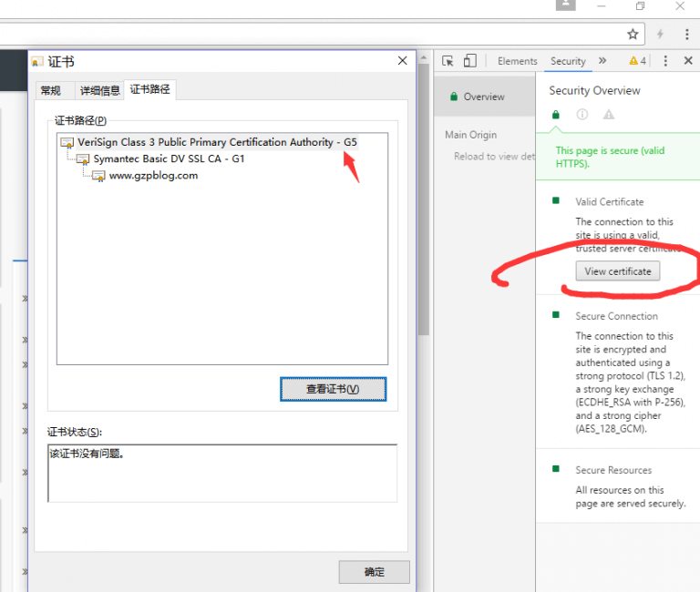Click the warnings count triangle icon
This screenshot has height=592, width=700.
(633, 61)
